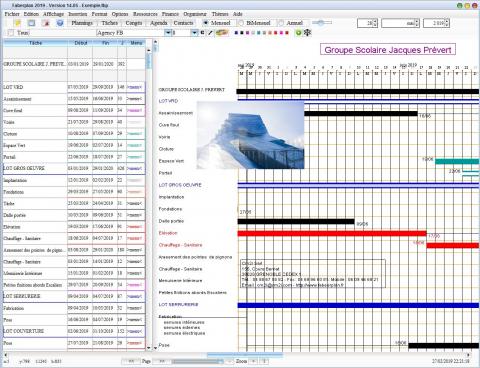480x368 pixels.
Task: Click the building photo thumbnail on the chart
Action: tap(250, 135)
